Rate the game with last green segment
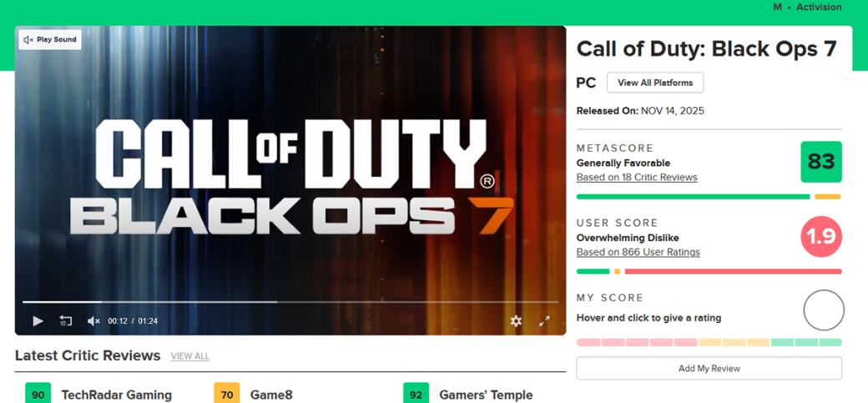 tap(830, 343)
